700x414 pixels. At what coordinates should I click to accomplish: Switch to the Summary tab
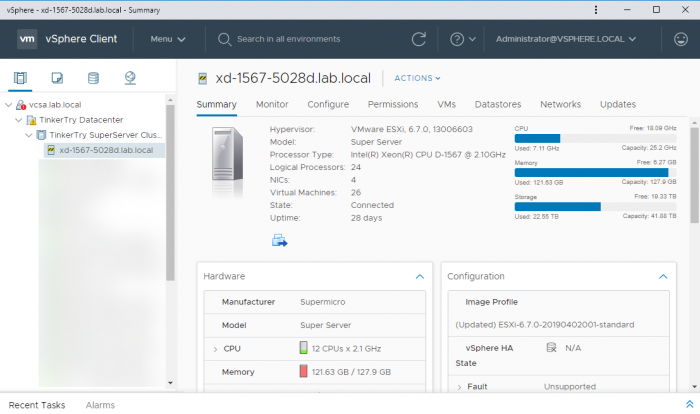tap(217, 104)
